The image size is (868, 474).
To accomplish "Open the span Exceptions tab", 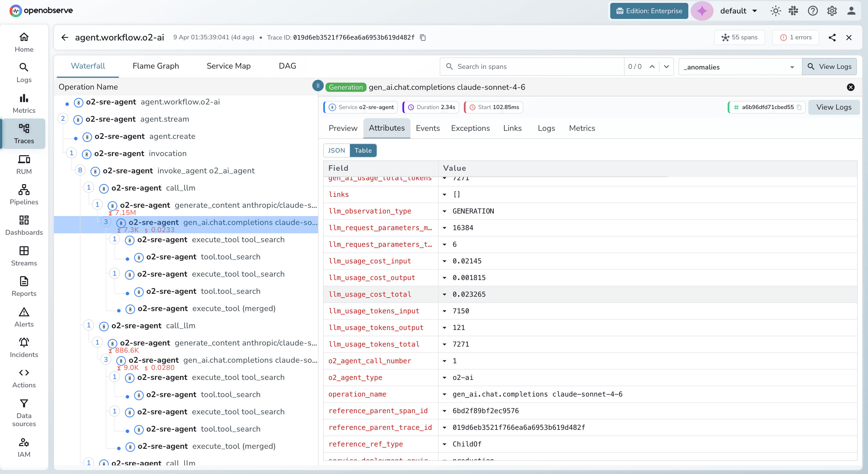I will (x=470, y=128).
